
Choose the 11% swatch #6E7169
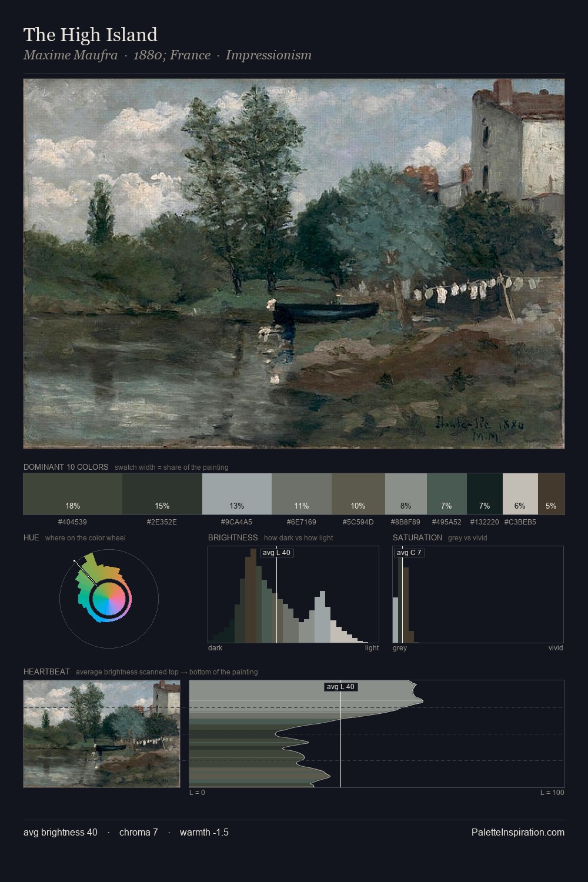point(302,494)
